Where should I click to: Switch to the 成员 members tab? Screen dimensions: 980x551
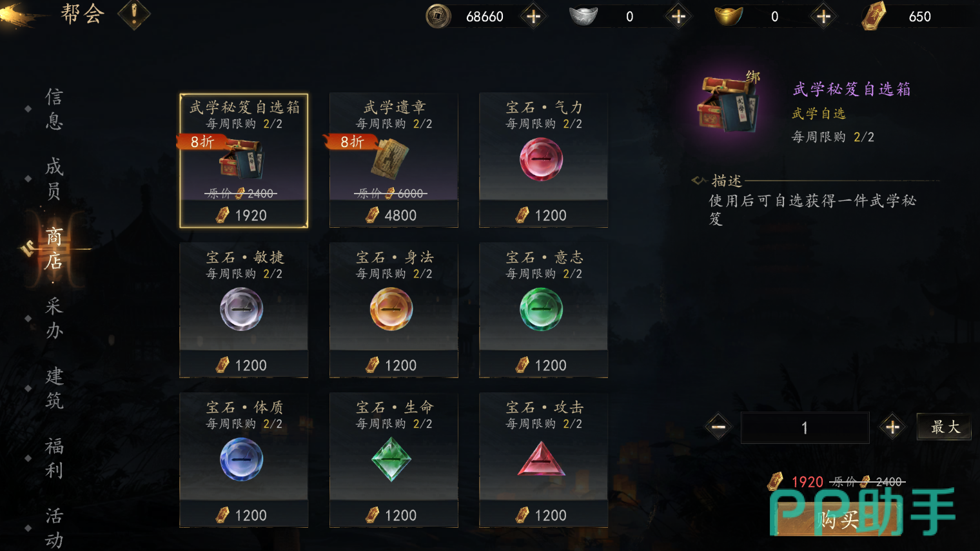point(54,179)
